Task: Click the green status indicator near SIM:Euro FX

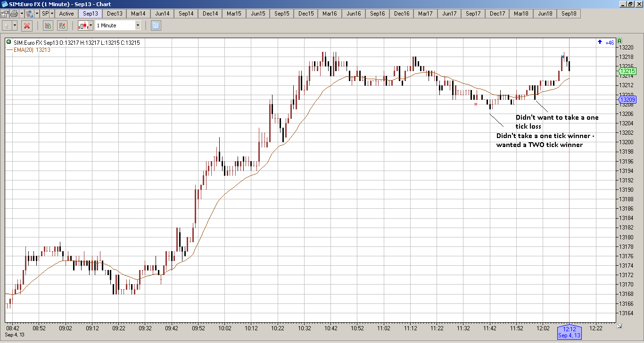Action: point(9,42)
